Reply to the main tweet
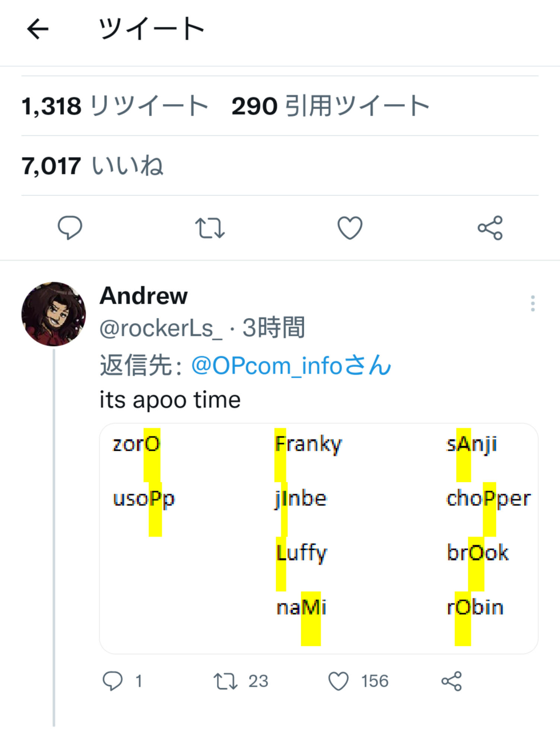The width and height of the screenshot is (560, 729). point(70,227)
